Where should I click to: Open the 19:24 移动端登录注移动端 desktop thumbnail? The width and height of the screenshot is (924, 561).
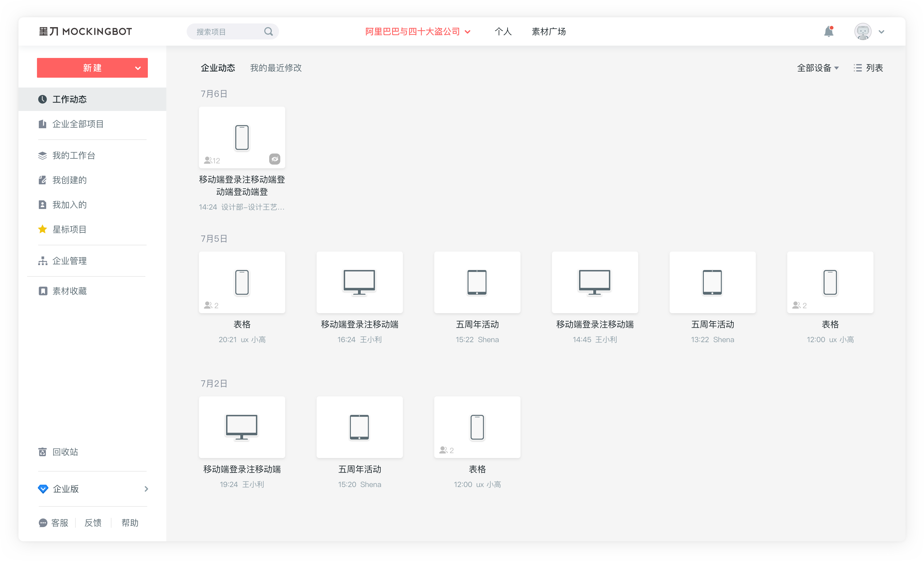click(242, 427)
